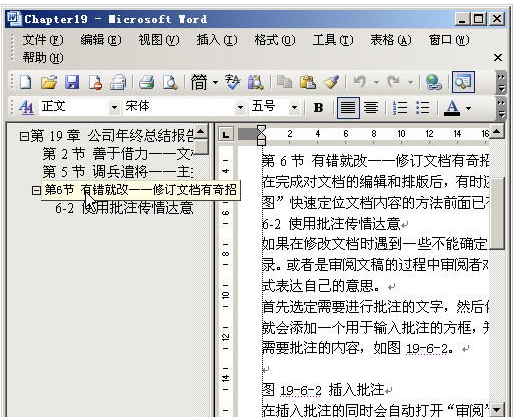Open the 文件(F) menu
Screen dimensions: 516x417
point(43,40)
